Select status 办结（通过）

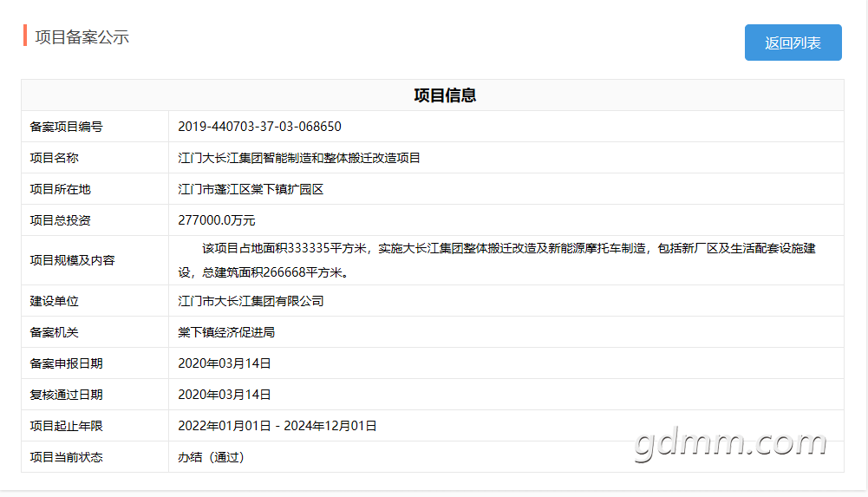coord(211,457)
